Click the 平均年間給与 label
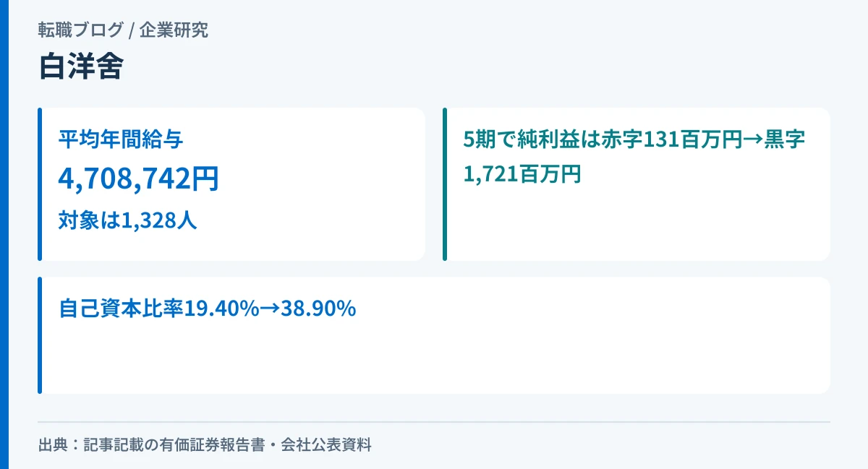This screenshot has height=469, width=868. [121, 139]
